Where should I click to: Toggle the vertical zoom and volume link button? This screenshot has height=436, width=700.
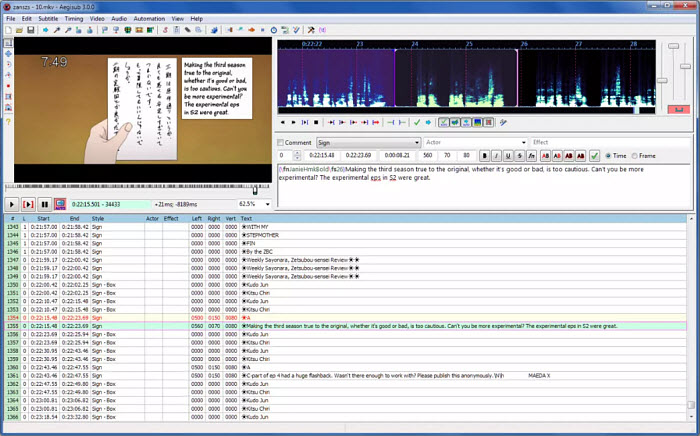[679, 109]
